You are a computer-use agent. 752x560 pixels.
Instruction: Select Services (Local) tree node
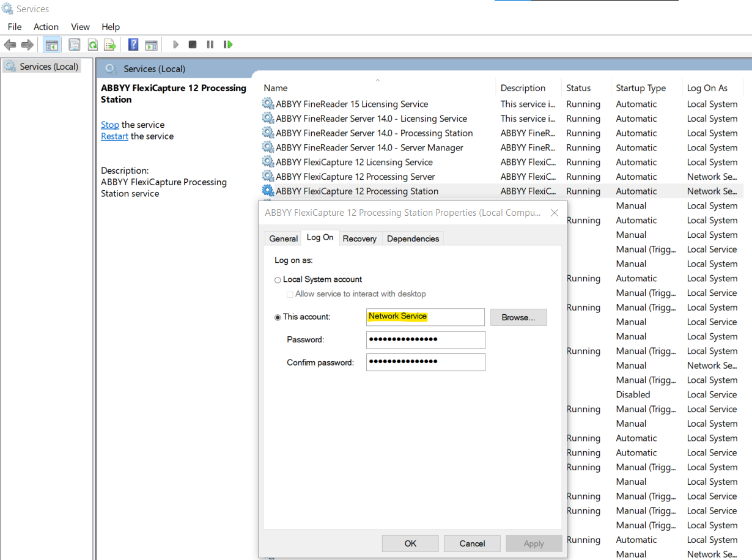42,66
